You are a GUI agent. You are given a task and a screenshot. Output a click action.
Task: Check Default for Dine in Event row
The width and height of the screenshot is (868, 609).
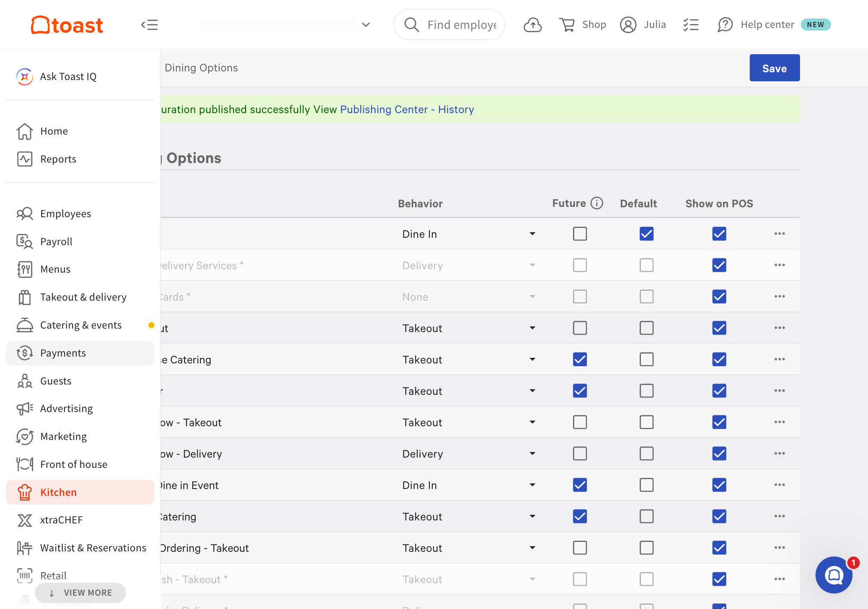[646, 485]
